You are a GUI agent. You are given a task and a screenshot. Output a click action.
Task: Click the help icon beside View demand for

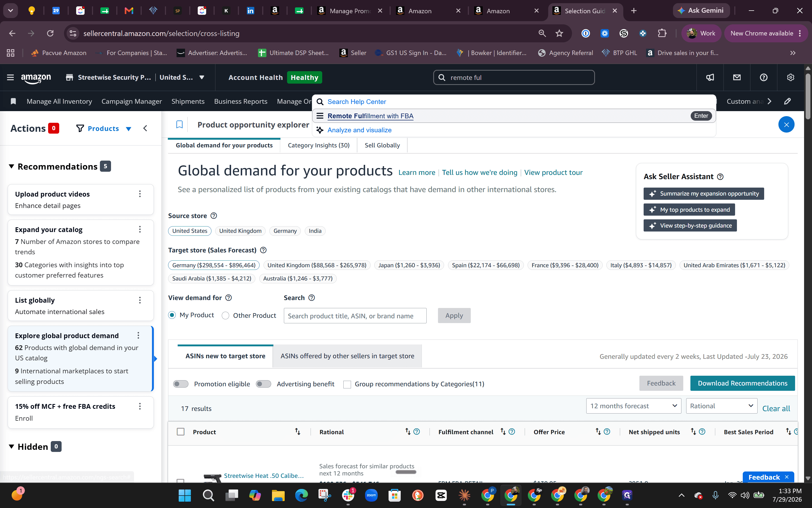(228, 298)
